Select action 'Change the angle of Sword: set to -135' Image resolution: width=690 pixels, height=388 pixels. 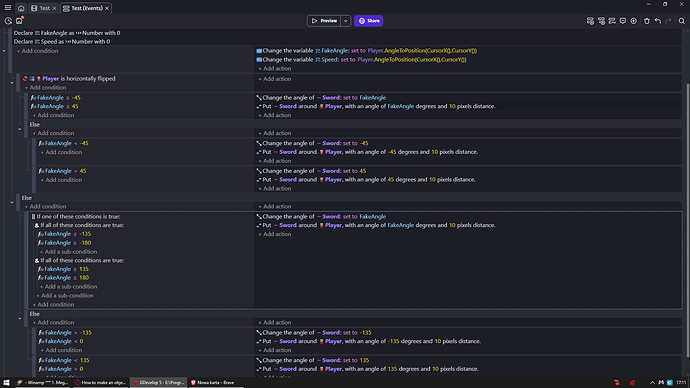click(x=314, y=333)
